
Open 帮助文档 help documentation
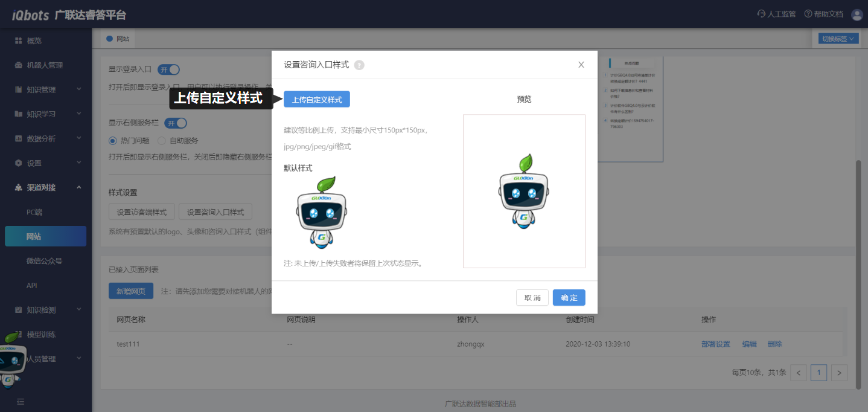click(823, 14)
